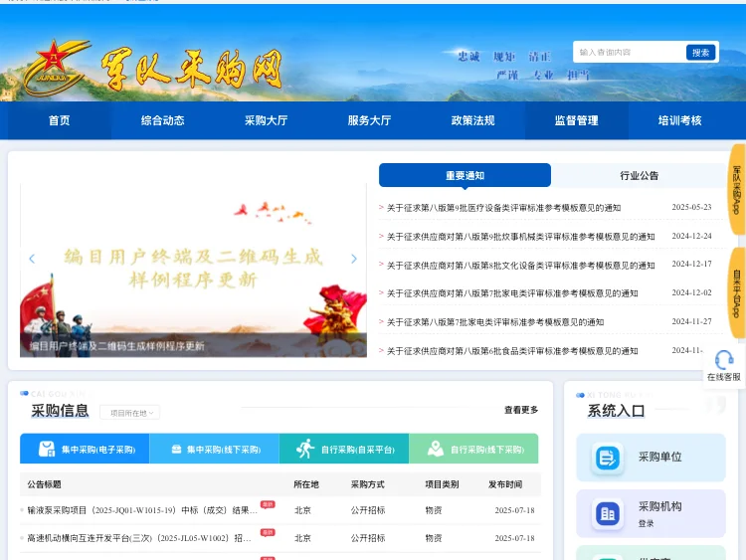Click the 军队采购网 title banner

[x=192, y=70]
